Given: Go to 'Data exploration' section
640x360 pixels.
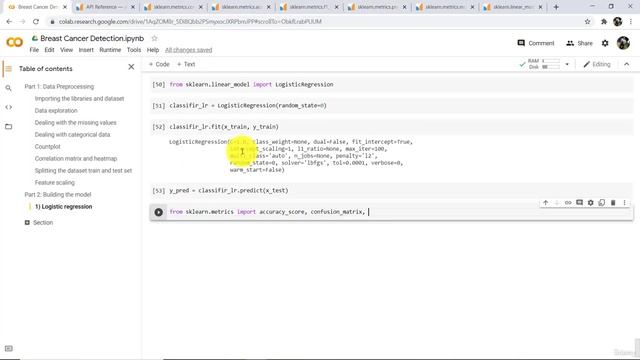Looking at the screenshot, I should tap(56, 111).
